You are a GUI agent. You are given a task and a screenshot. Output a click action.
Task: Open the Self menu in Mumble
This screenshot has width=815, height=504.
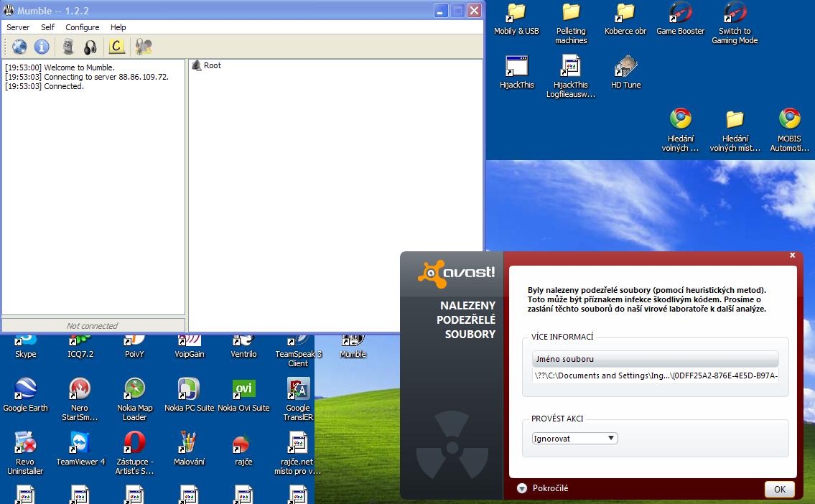(x=47, y=27)
